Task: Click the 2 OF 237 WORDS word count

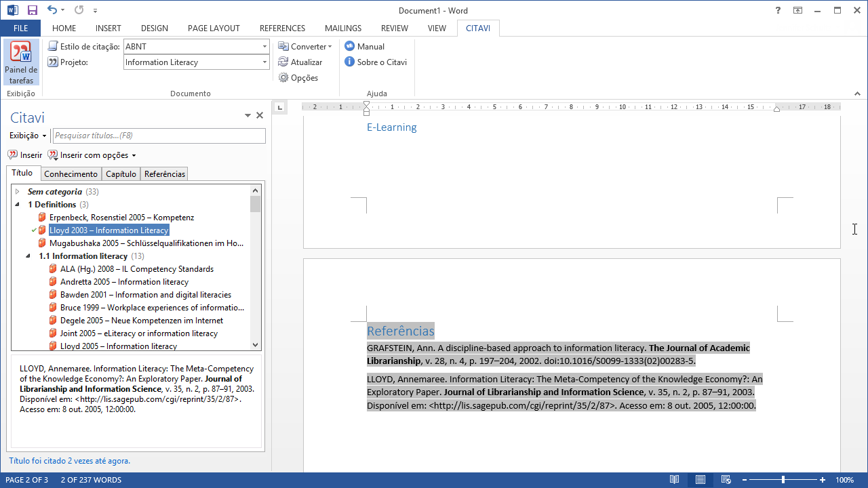Action: tap(91, 480)
